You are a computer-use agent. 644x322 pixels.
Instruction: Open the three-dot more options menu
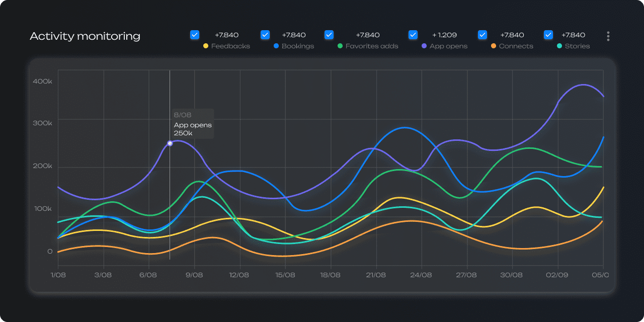point(608,36)
